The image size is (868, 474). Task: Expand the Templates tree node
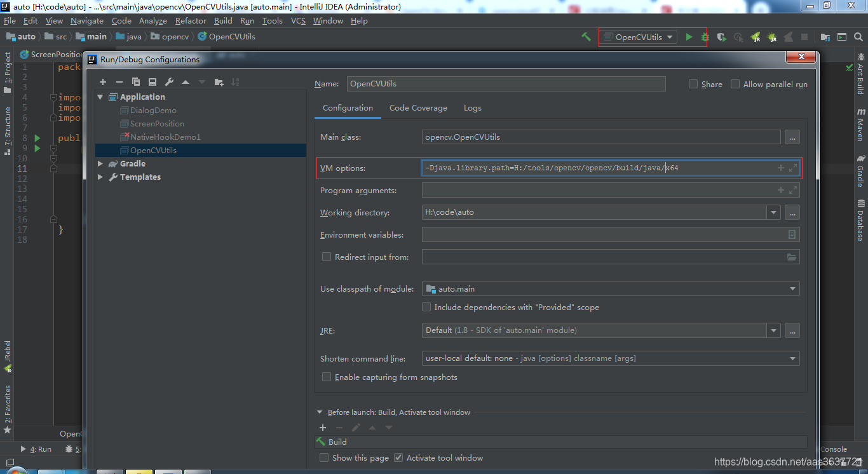coord(100,177)
